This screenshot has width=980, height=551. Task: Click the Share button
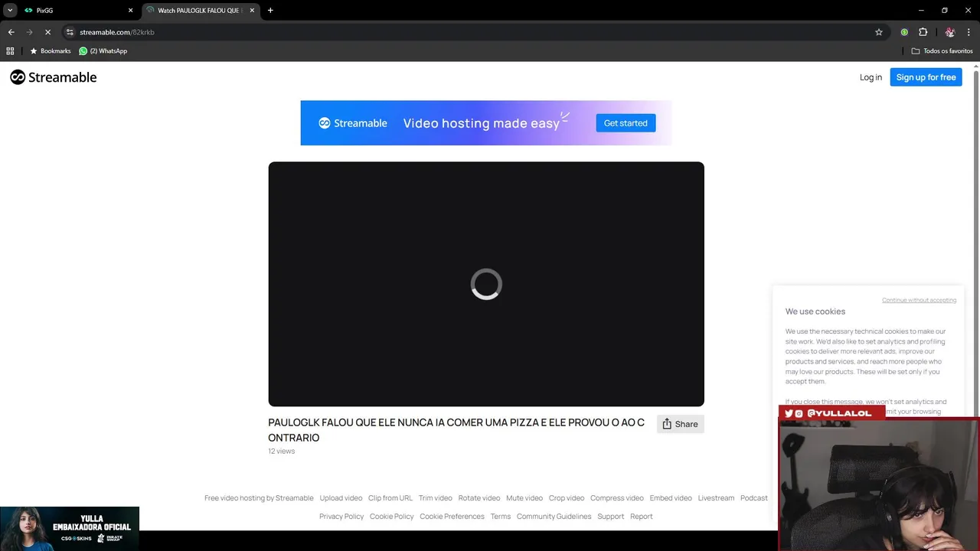(680, 424)
